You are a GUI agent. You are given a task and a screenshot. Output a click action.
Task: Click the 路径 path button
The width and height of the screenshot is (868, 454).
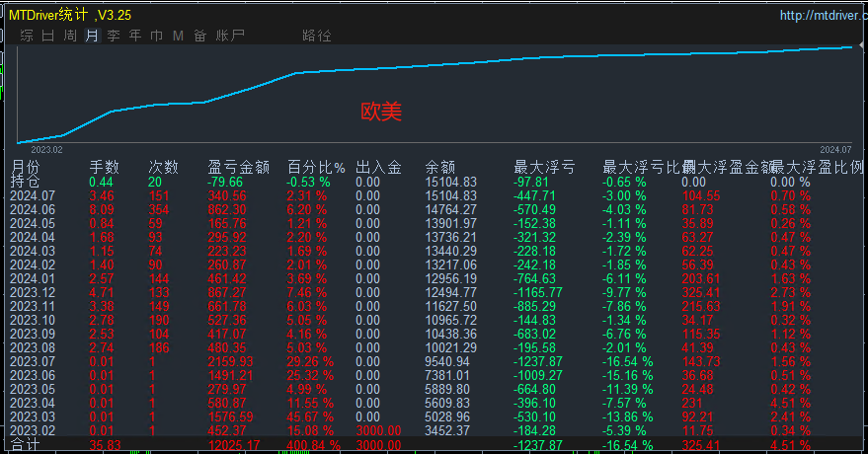point(317,36)
